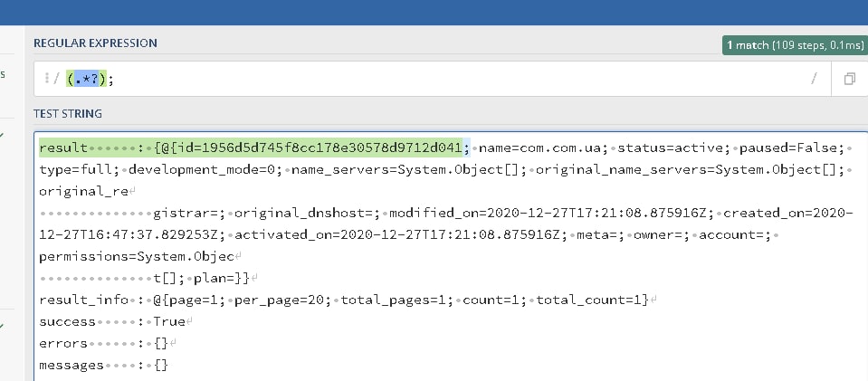Click 'account=;' in test string

tap(735, 234)
